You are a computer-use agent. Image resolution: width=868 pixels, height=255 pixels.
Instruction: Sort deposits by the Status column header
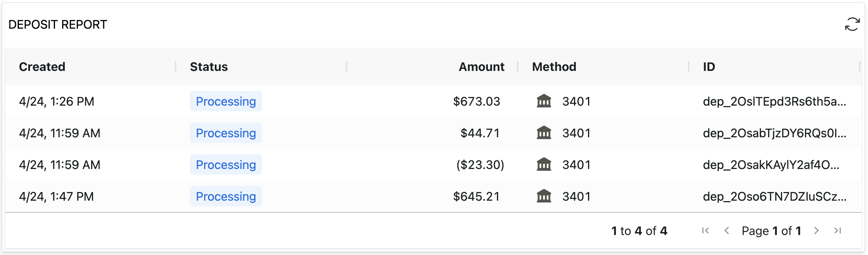coord(209,67)
